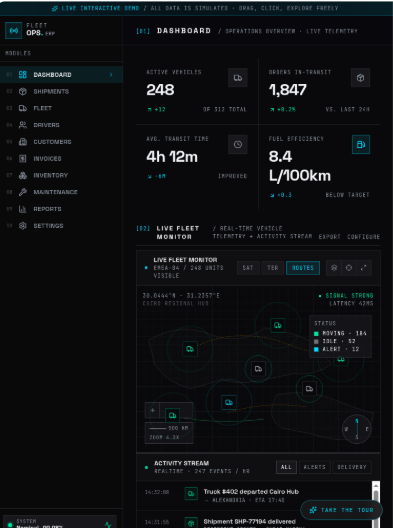Open Invoices via its receipt icon
Viewport: 393px width, 528px height.
click(23, 159)
